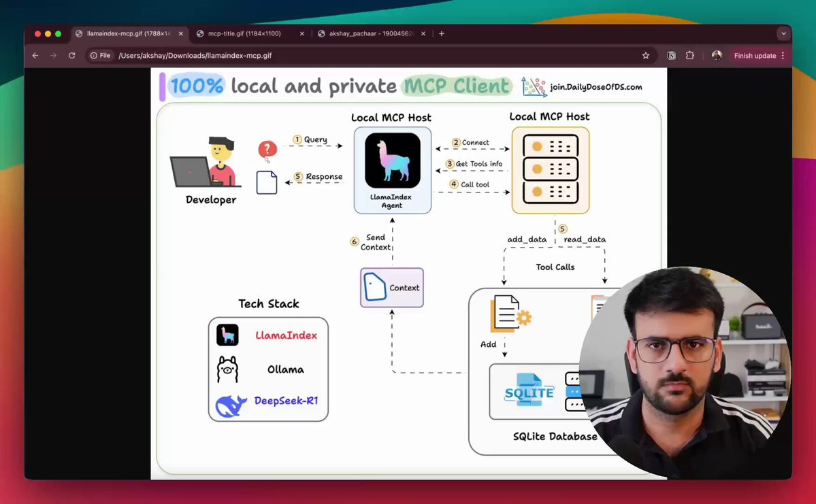This screenshot has width=816, height=504.
Task: Close the mcp-title.gif tab
Action: point(302,33)
